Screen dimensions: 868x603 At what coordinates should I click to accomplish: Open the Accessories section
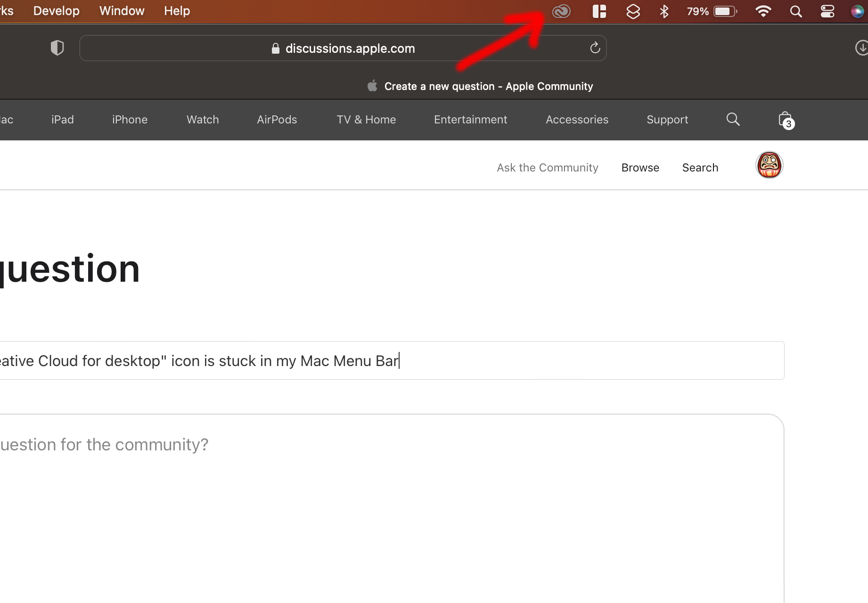[x=577, y=120]
